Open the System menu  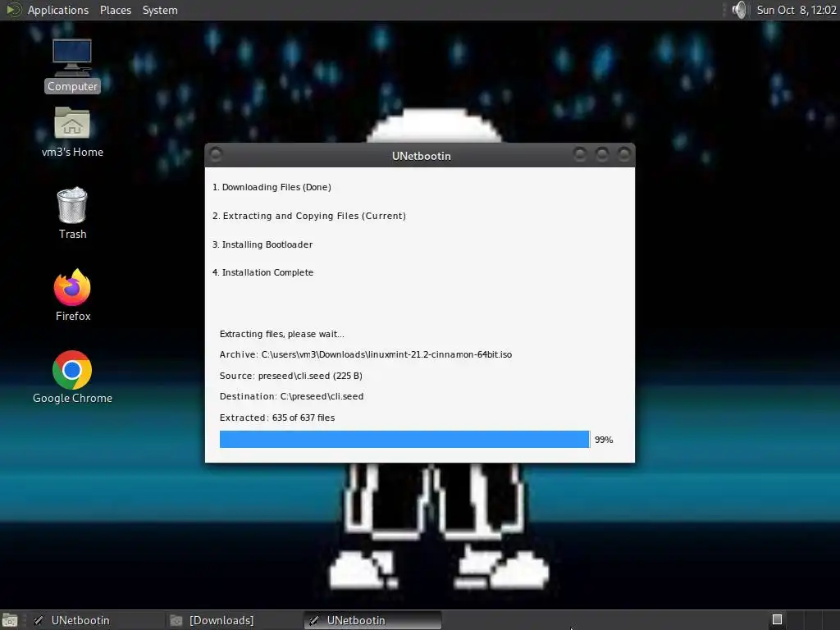pos(160,10)
